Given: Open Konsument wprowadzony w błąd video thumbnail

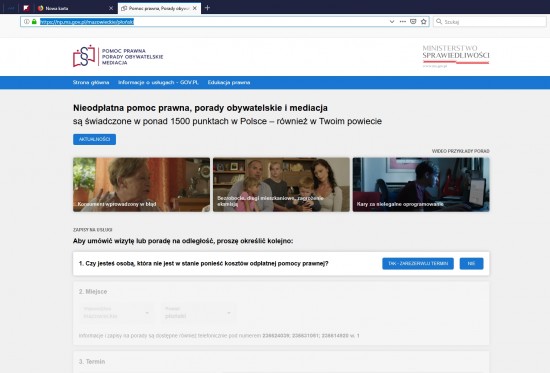Looking at the screenshot, I should tap(141, 185).
